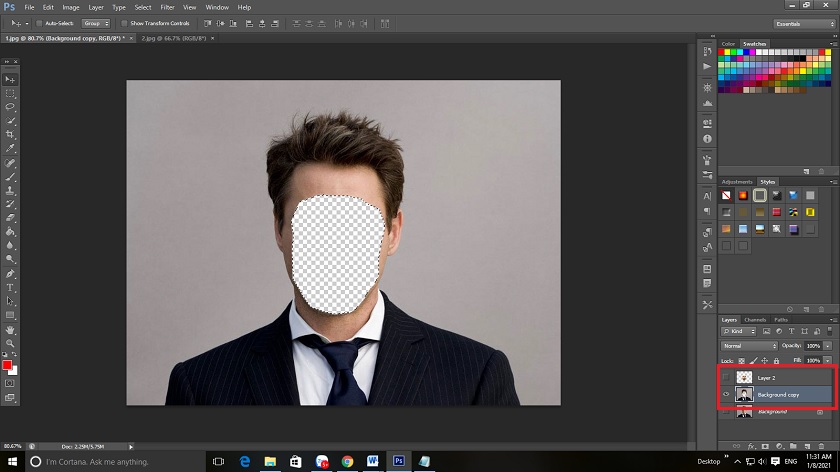
Task: Switch to 2.jpg document tab
Action: pyautogui.click(x=174, y=39)
